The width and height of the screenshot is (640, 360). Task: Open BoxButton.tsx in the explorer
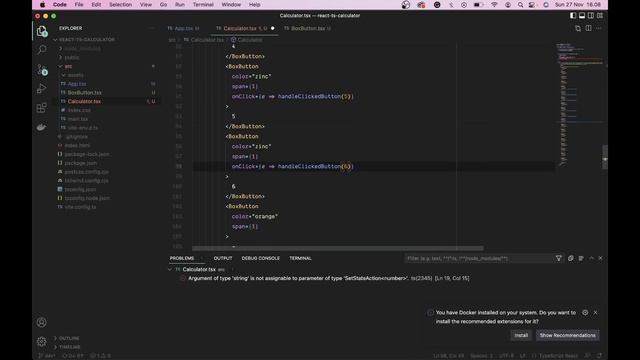coord(84,93)
